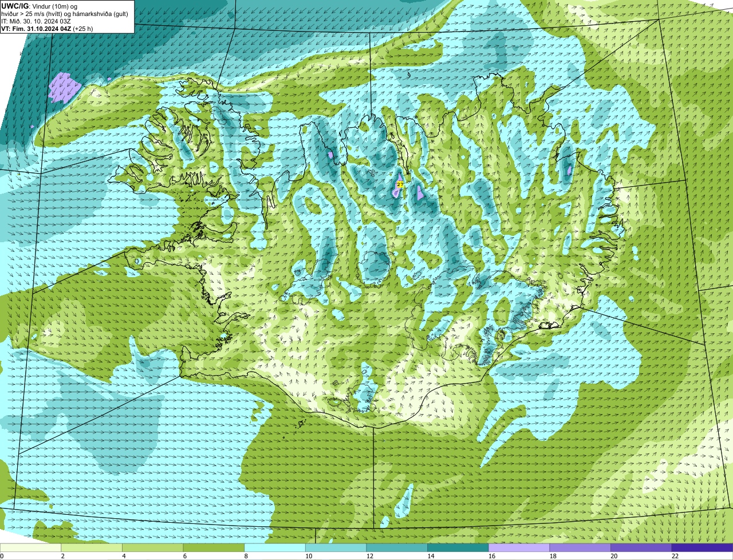This screenshot has width=733, height=560.
Task: Click the legend value label '4'
Action: pos(124,556)
